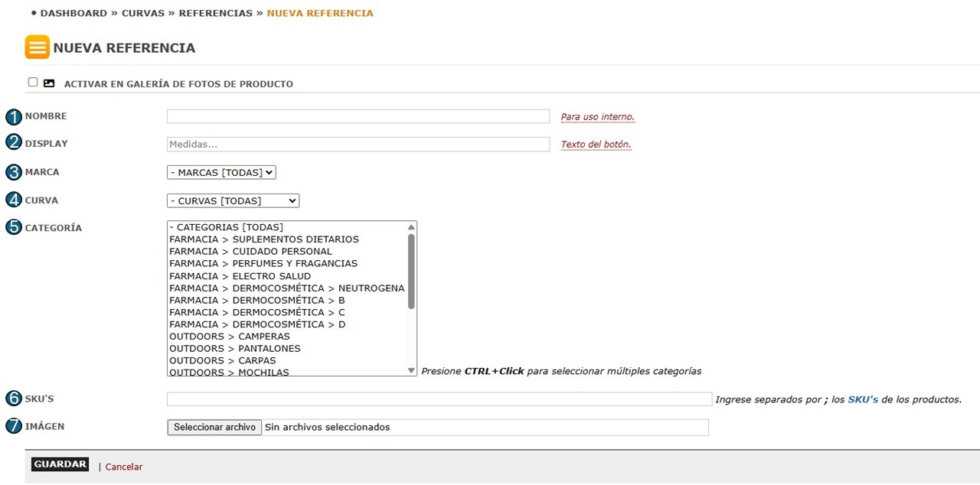980x485 pixels.
Task: Select Outdoors > Camperas in category list
Action: [230, 337]
